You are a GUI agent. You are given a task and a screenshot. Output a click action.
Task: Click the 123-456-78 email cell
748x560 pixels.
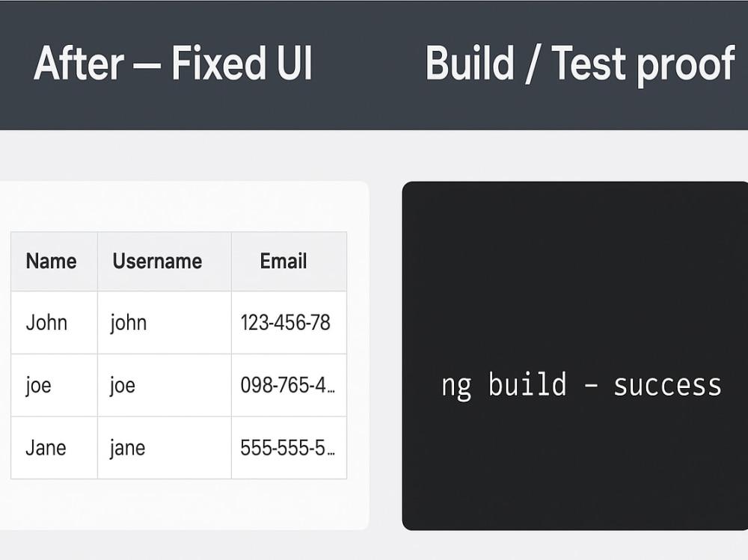[289, 322]
